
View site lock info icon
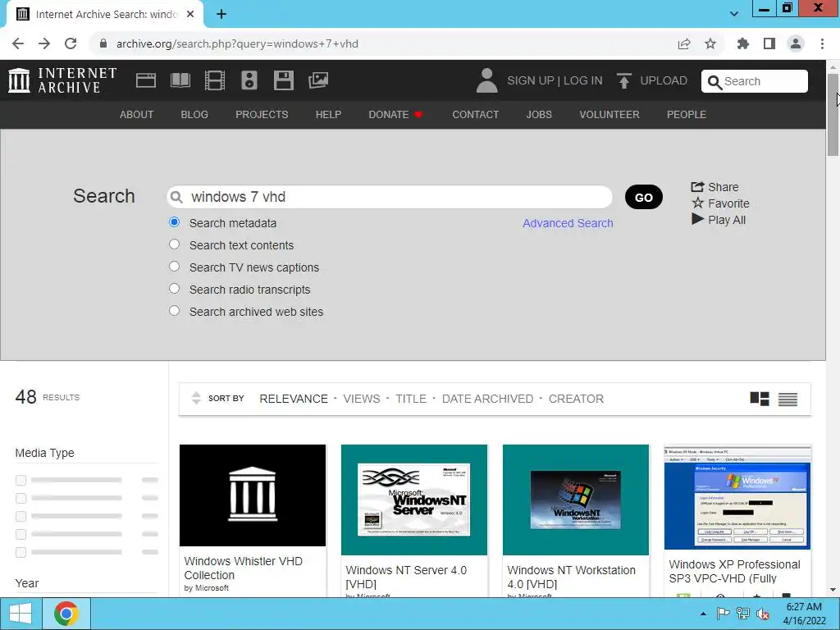coord(103,43)
